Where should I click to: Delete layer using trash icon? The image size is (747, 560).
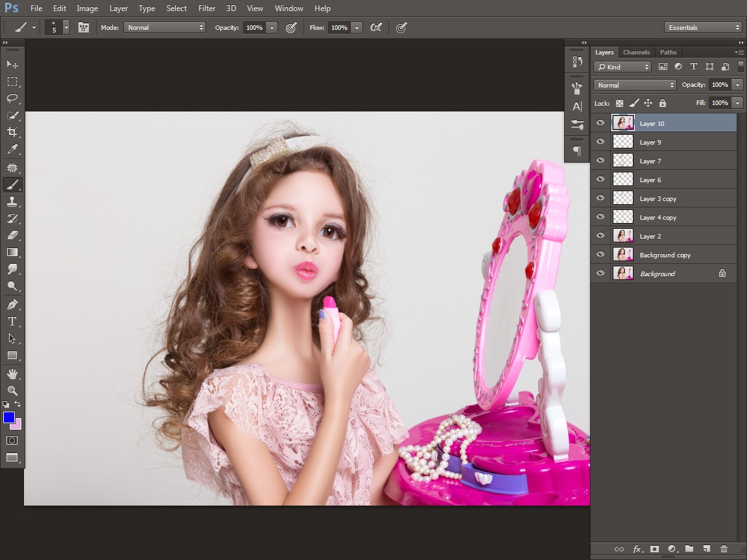(724, 549)
